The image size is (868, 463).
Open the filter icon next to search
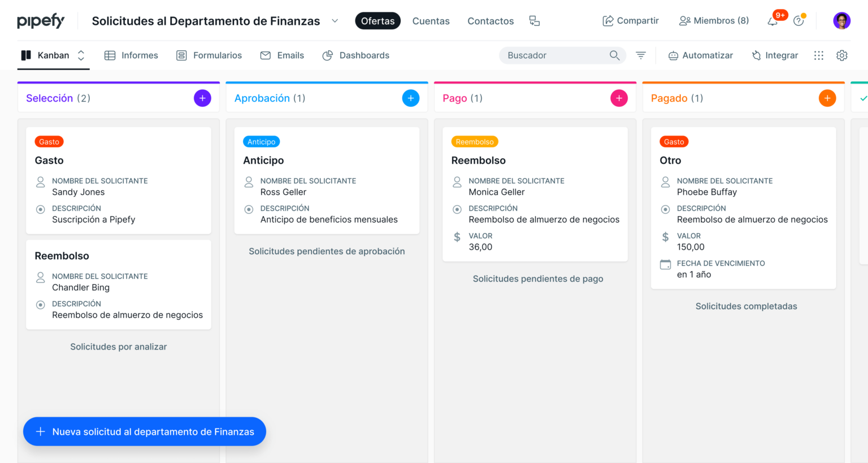click(x=641, y=55)
